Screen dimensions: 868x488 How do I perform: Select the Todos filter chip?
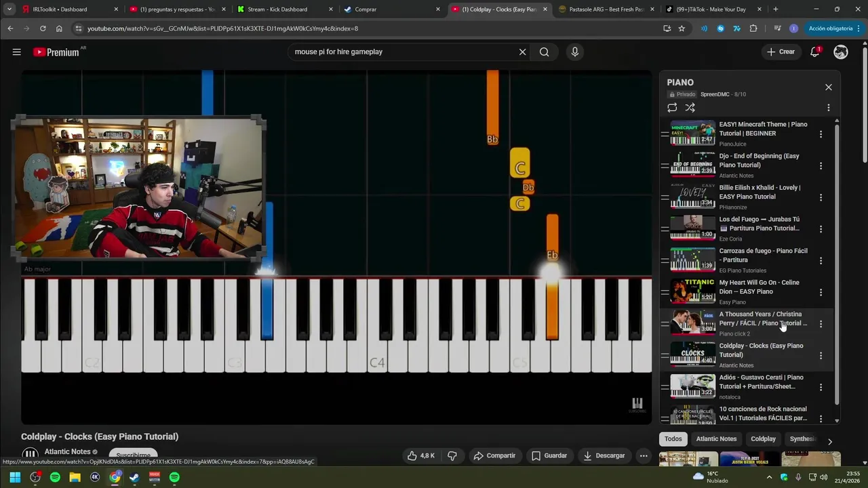click(673, 439)
